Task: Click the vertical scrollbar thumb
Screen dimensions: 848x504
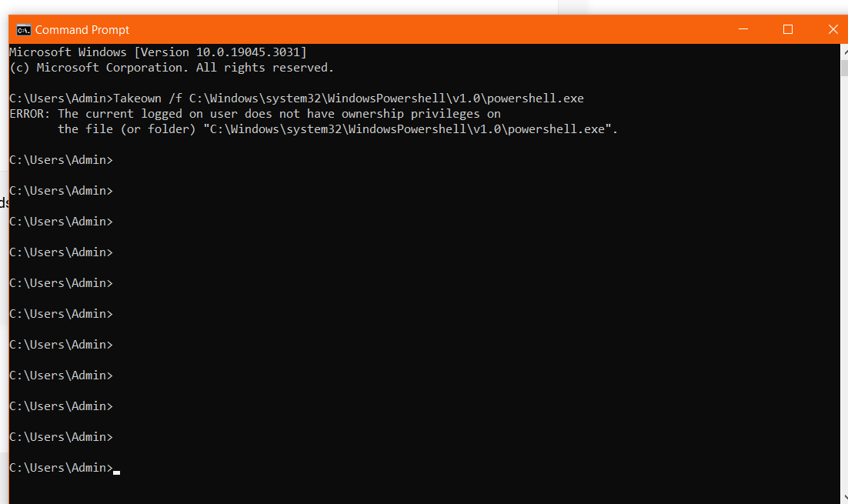Action: [844, 68]
